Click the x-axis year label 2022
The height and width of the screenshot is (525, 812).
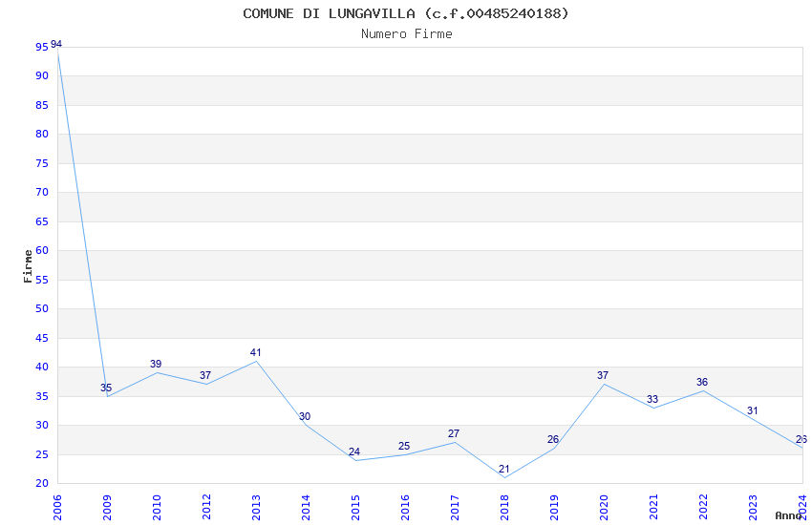pyautogui.click(x=703, y=507)
